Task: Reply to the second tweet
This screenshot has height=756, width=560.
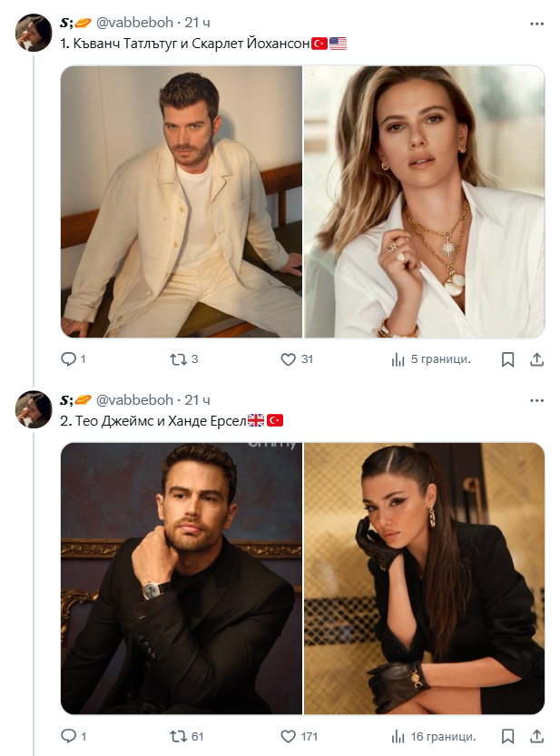Action: (x=69, y=736)
